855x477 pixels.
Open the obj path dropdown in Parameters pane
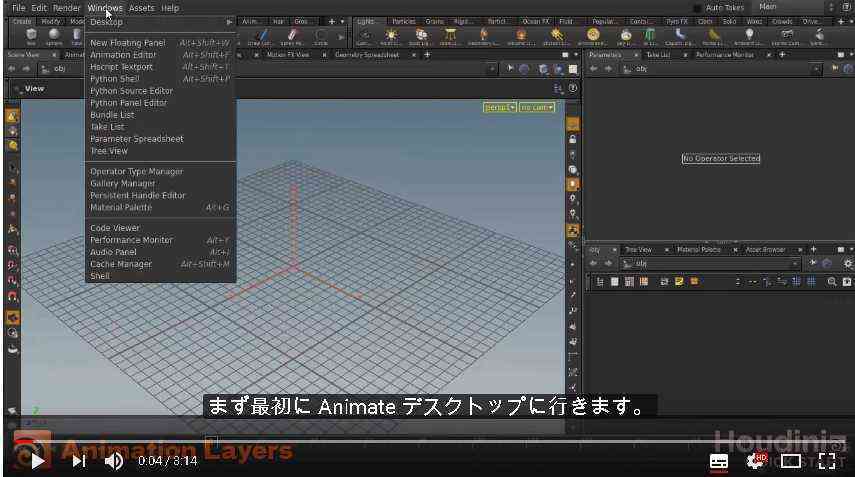coord(816,69)
